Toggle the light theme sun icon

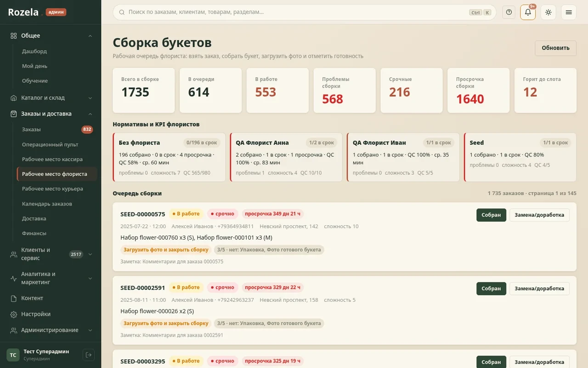click(548, 12)
